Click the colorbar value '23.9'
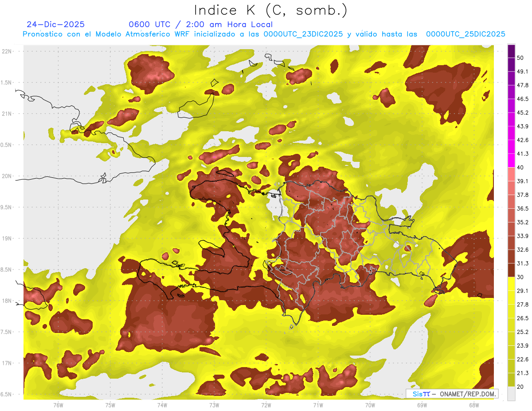Screen dimensions: 532x411 pyautogui.click(x=523, y=346)
